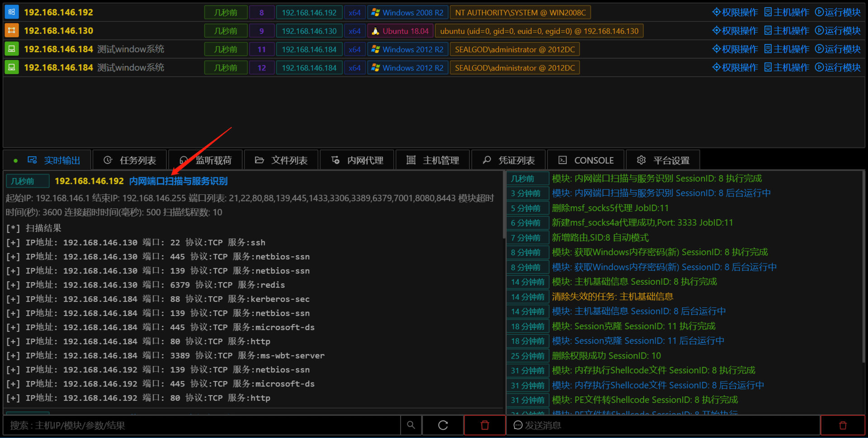Open the 凭证列表 tab
Image resolution: width=868 pixels, height=438 pixels.
pyautogui.click(x=509, y=160)
